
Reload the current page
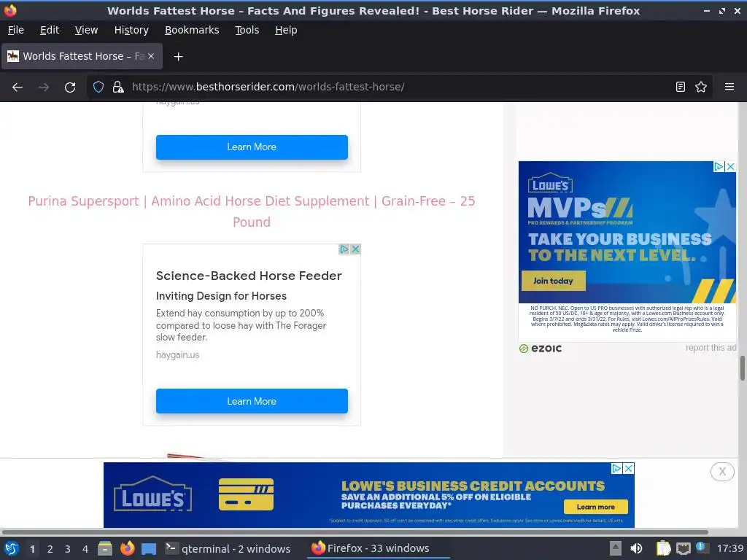(70, 87)
